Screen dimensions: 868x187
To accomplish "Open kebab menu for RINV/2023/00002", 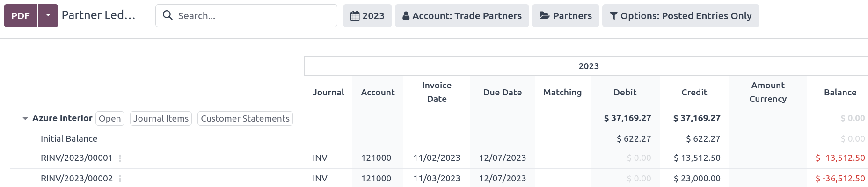I will [120, 179].
